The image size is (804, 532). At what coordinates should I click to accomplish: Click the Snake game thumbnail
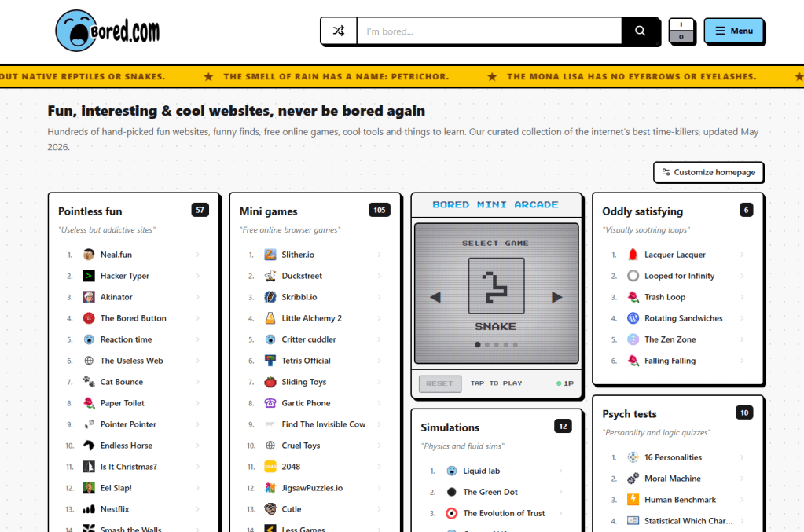497,285
